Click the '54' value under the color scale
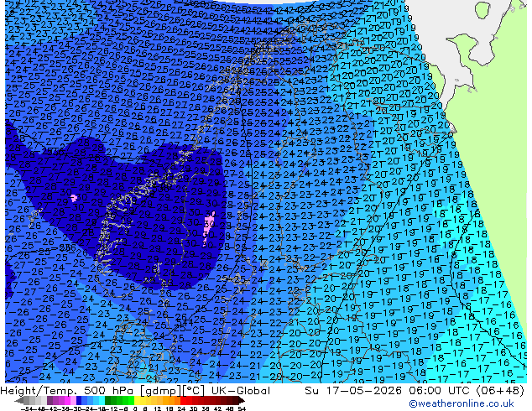Viewport: 532px width, 411px height. [242, 408]
